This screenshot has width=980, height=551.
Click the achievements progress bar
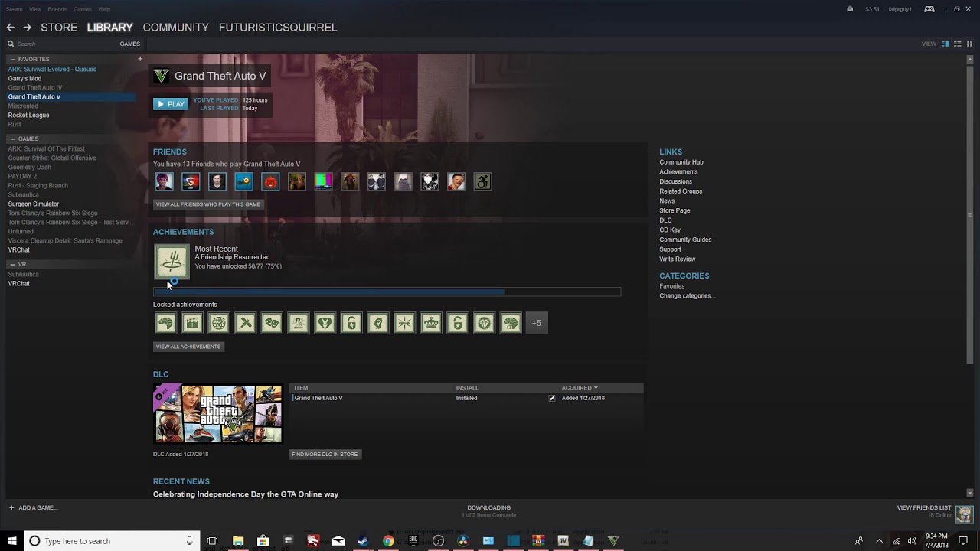point(387,292)
